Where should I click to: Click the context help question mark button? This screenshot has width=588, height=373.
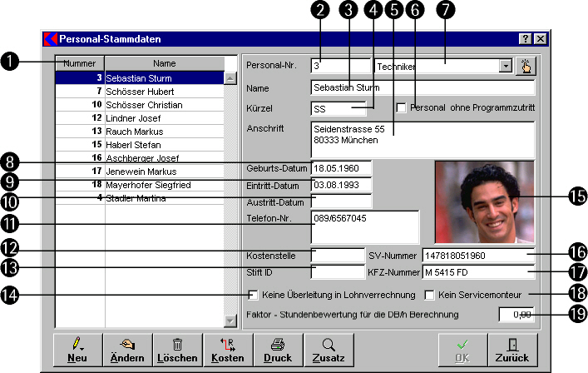coord(526,39)
